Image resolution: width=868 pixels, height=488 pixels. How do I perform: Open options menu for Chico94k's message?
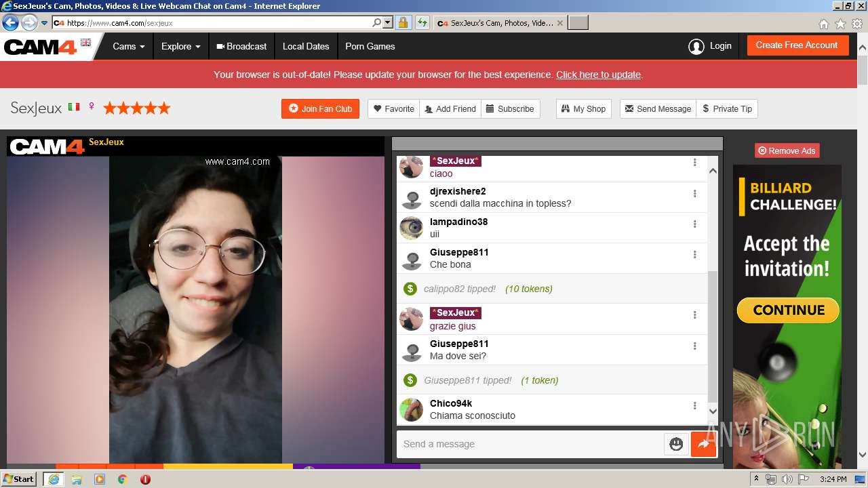coord(694,405)
